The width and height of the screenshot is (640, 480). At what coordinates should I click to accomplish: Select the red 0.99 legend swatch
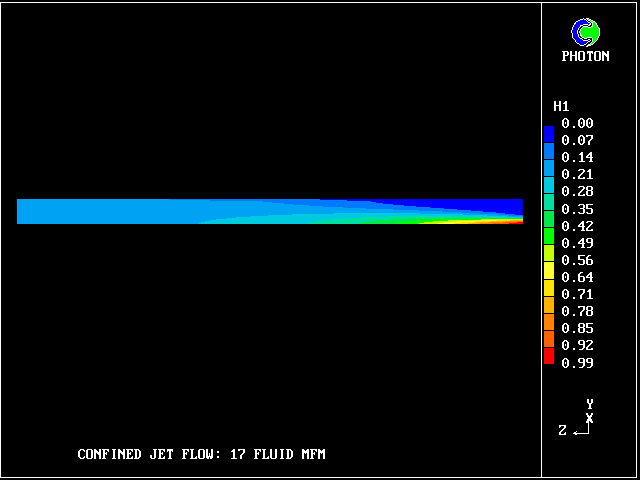click(548, 357)
